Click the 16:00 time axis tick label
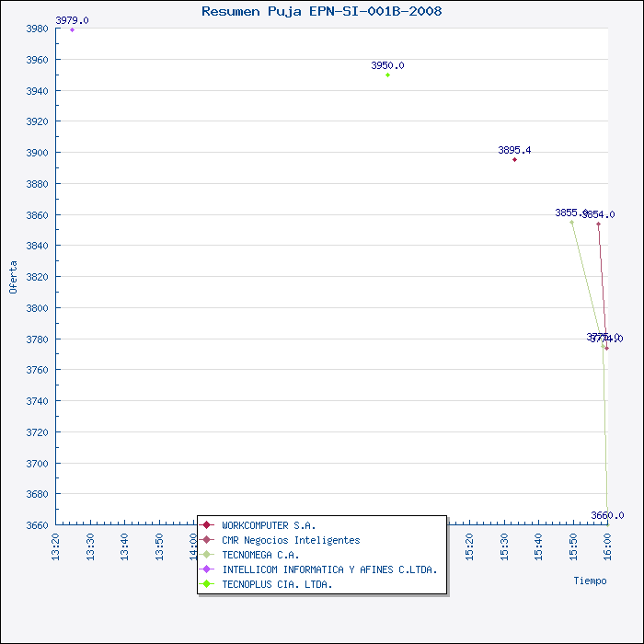This screenshot has height=644, width=644. click(x=607, y=546)
